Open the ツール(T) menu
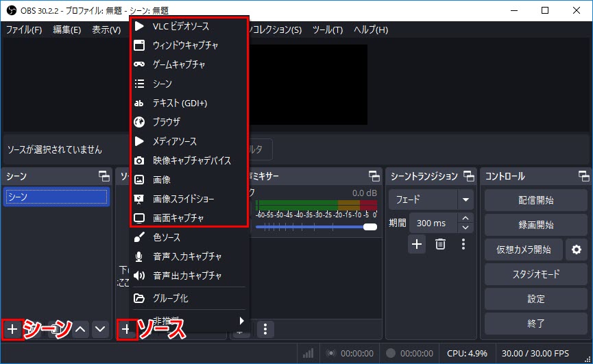Viewport: 593px width, 364px height. pyautogui.click(x=328, y=30)
